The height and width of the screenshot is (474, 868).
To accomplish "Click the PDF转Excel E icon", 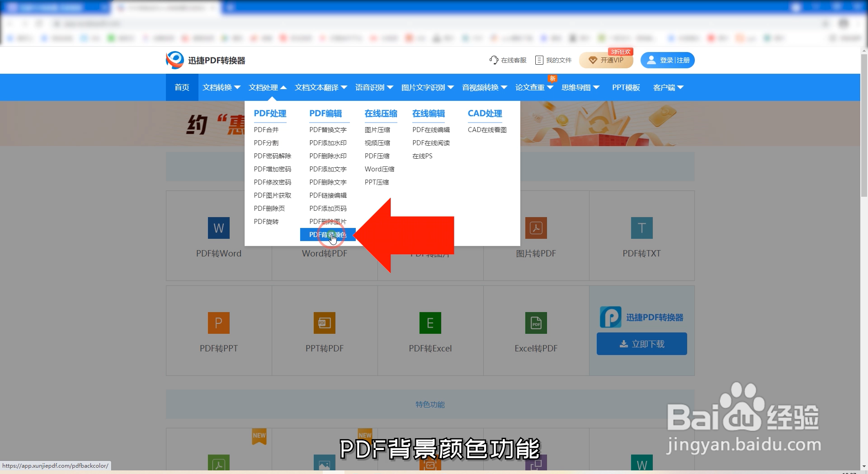I will [430, 323].
